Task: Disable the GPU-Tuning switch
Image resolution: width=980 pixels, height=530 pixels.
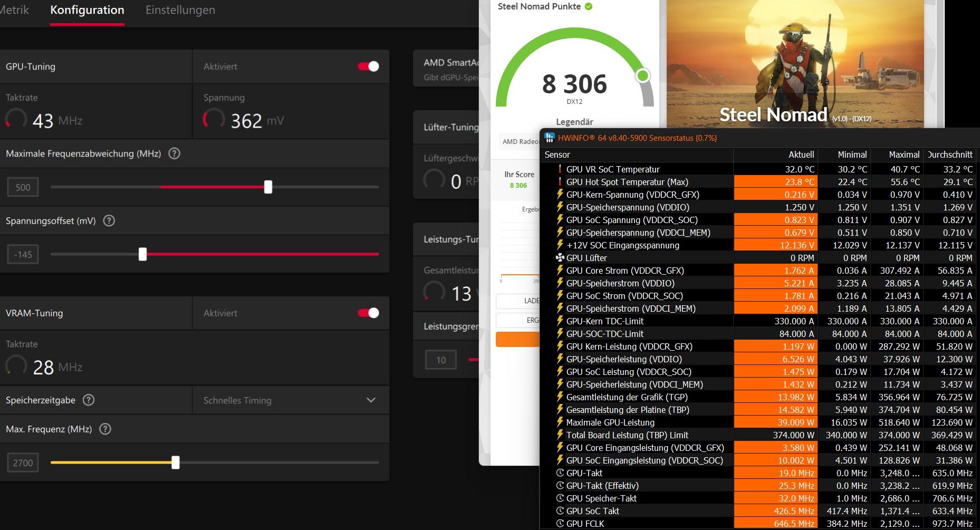Action: coord(368,66)
